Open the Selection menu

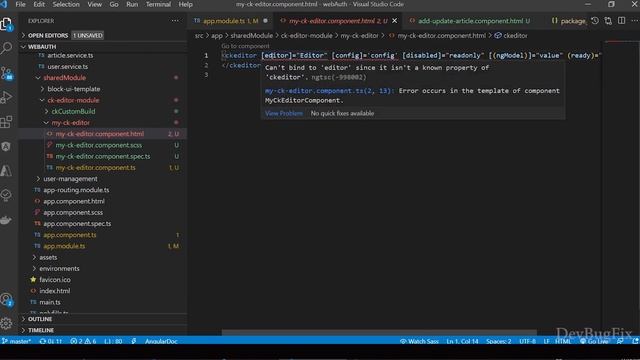click(x=66, y=4)
